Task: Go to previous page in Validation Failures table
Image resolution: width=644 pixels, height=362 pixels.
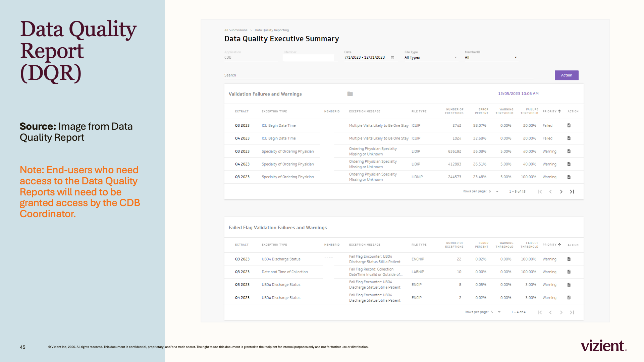Action: click(x=550, y=192)
